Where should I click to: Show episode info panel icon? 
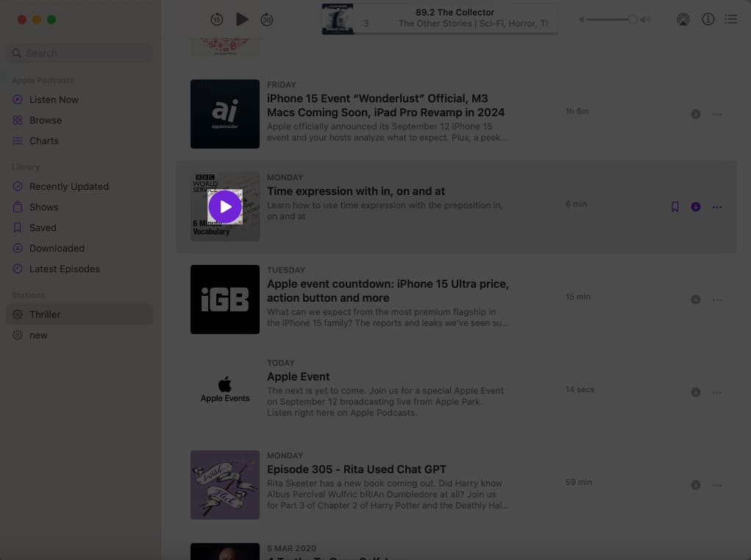[x=708, y=19]
